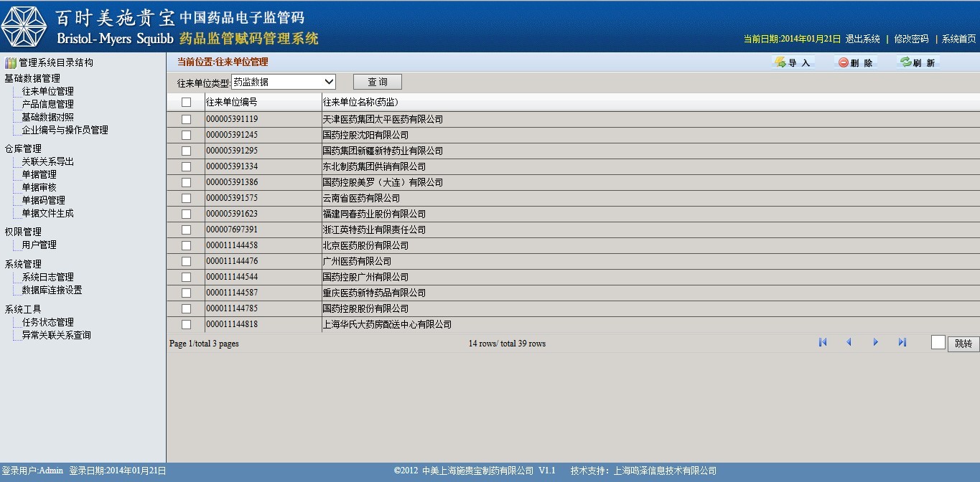Open 单据码管理 in sidebar
Screen dimensions: 980x482
[x=43, y=200]
